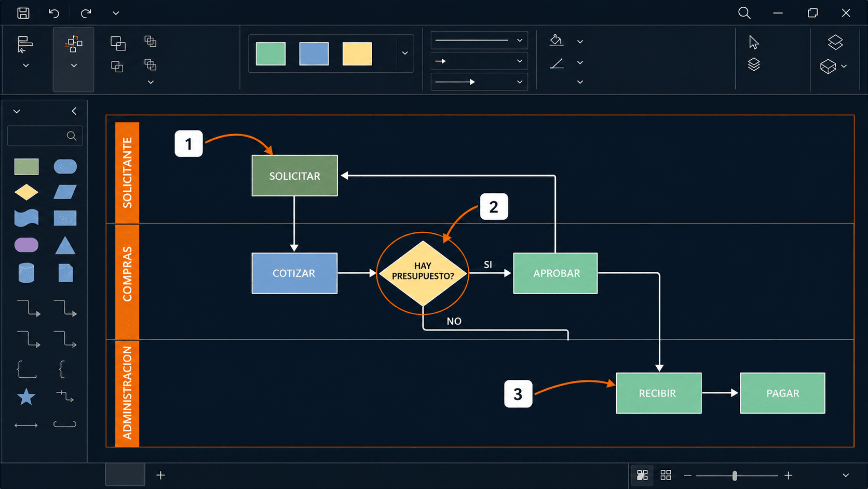Screen dimensions: 868x489
Task: Pick the blue parallelogram stencil
Action: point(65,192)
